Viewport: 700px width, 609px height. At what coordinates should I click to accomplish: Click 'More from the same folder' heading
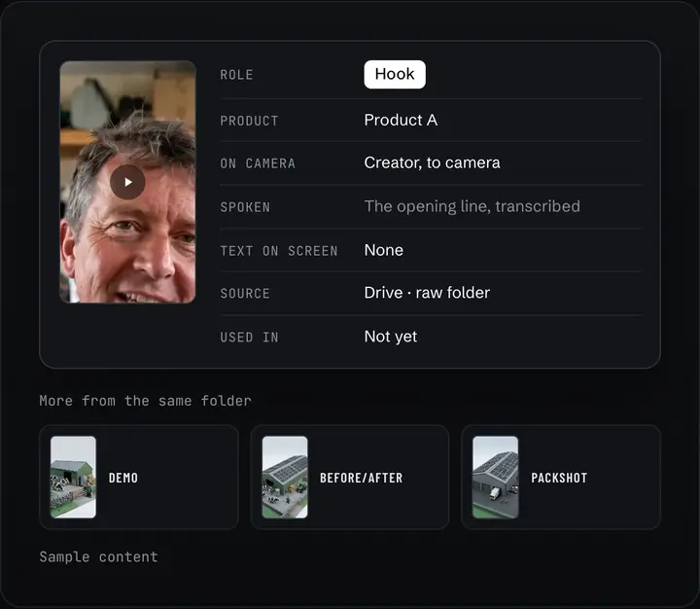pos(146,401)
